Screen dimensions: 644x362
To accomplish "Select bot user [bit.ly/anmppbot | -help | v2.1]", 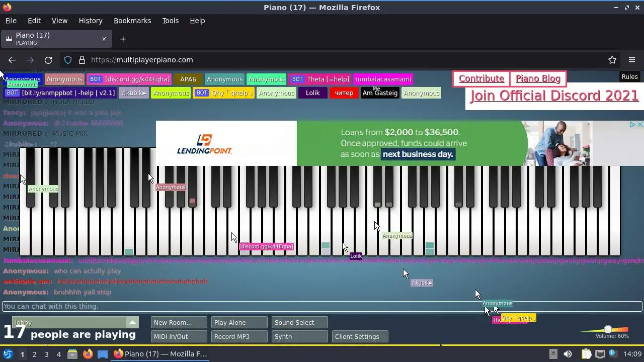I will [60, 93].
